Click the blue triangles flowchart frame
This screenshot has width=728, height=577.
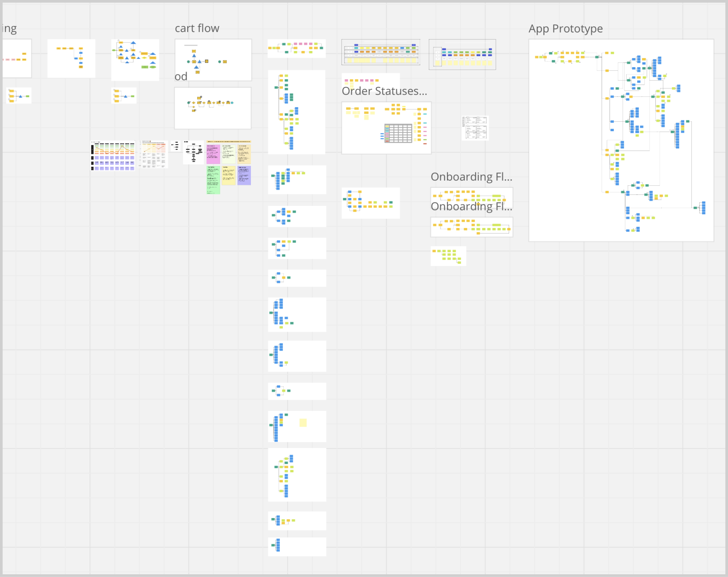(x=135, y=60)
